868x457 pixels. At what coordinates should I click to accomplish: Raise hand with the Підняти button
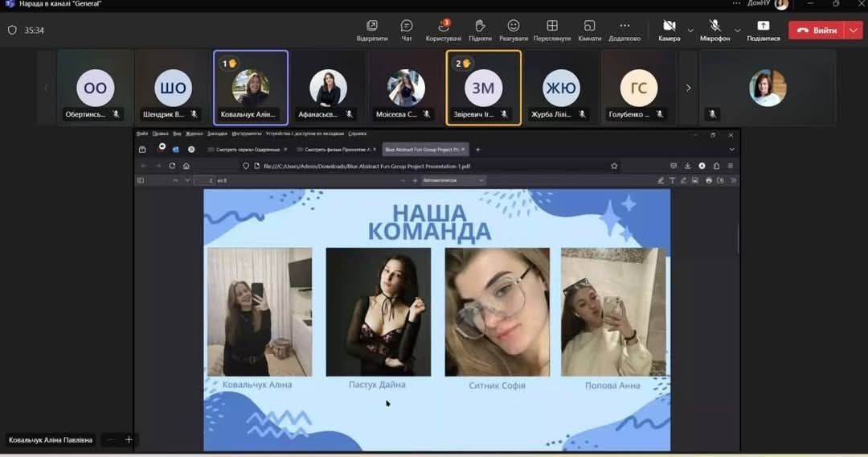tap(480, 31)
